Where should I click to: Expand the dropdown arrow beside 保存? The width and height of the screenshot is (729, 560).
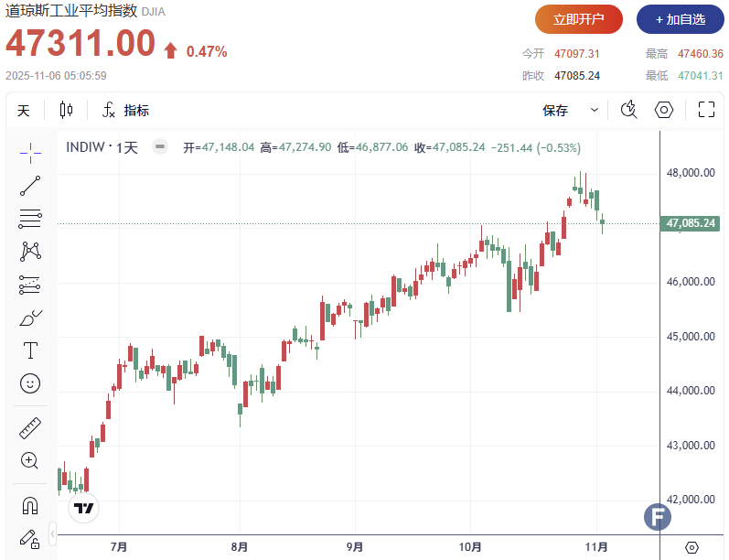[x=595, y=111]
